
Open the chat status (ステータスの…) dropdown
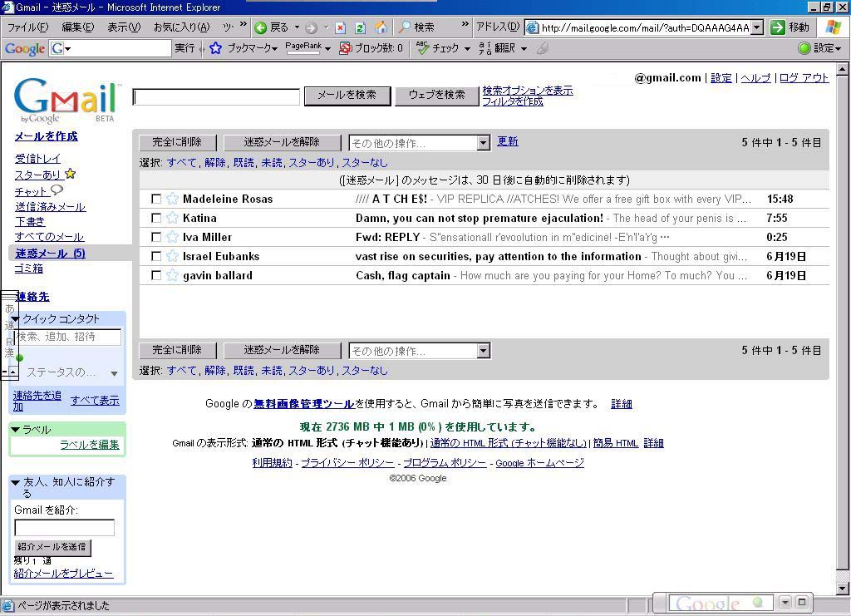point(114,373)
